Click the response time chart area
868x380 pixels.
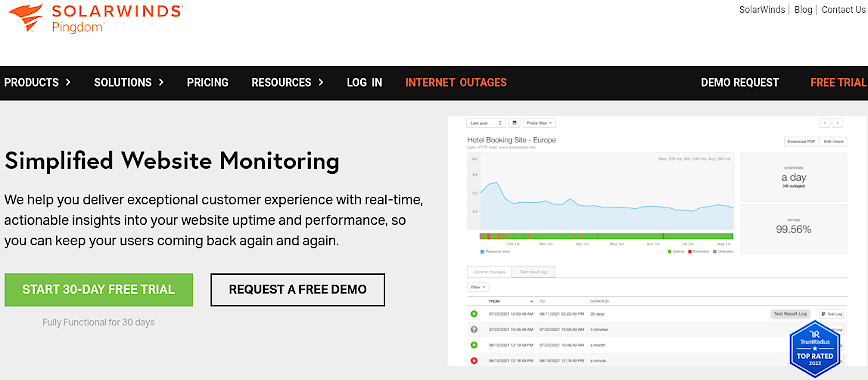coord(601,191)
